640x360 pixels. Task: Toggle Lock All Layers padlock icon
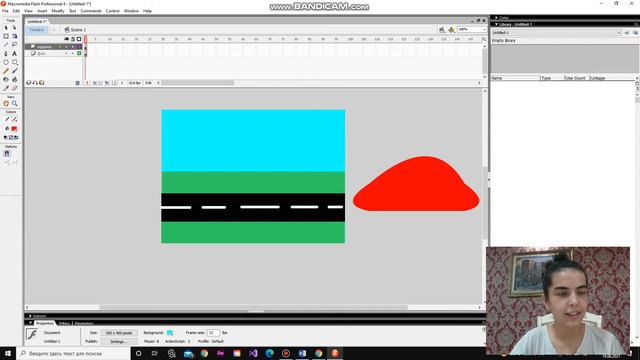(x=73, y=39)
